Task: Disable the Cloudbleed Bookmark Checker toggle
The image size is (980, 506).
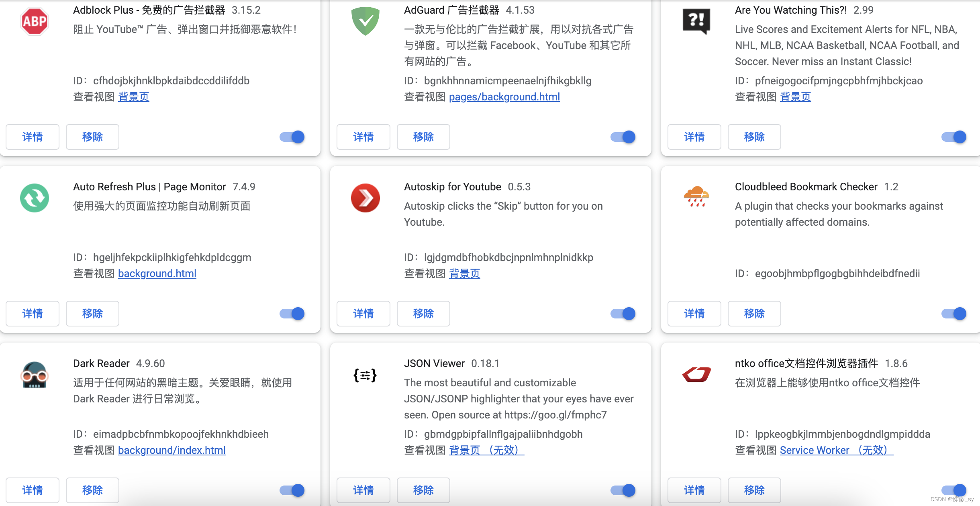Action: (954, 314)
